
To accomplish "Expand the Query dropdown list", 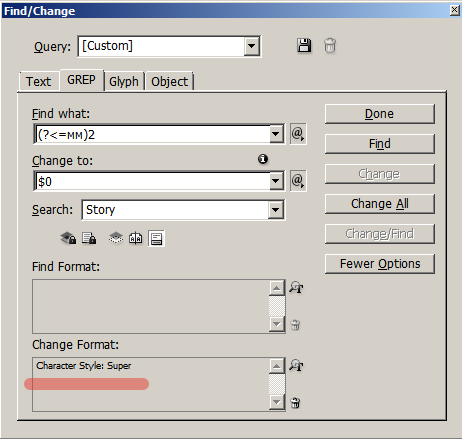I will tap(252, 46).
